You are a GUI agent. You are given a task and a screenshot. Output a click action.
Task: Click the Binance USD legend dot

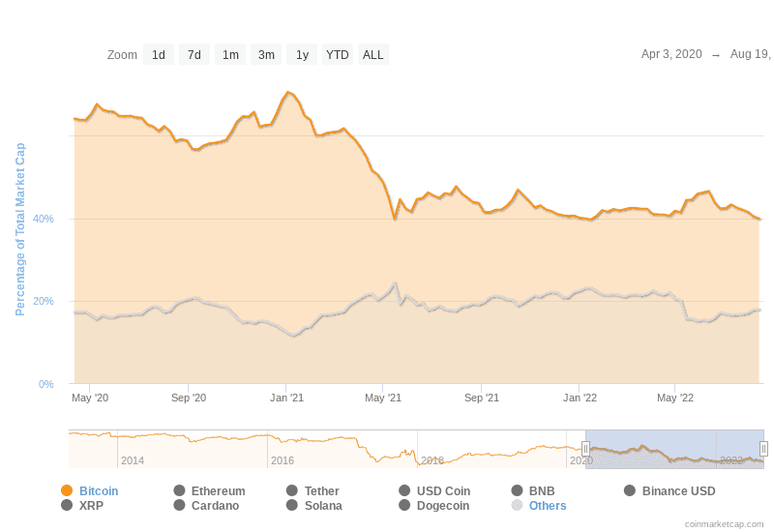pyautogui.click(x=630, y=490)
